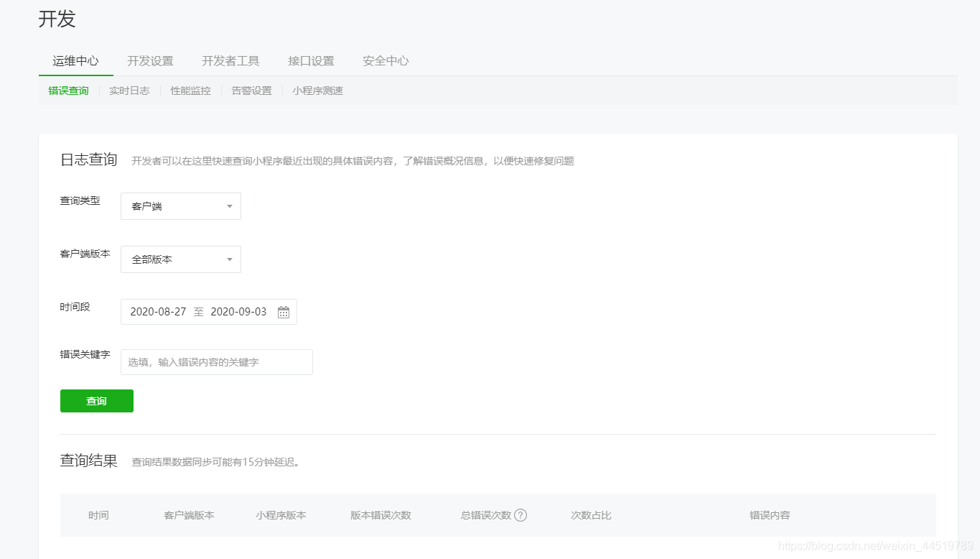
Task: Open the 告警设置 alert settings page
Action: coord(251,91)
